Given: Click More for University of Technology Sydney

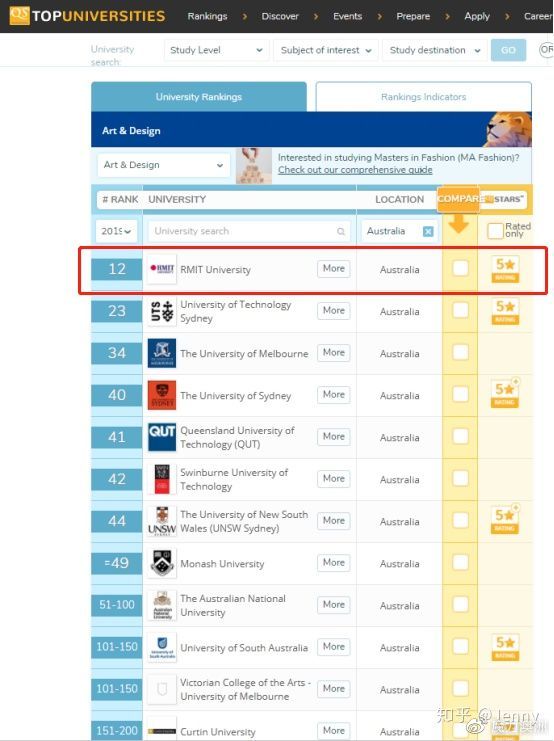Looking at the screenshot, I should [334, 310].
